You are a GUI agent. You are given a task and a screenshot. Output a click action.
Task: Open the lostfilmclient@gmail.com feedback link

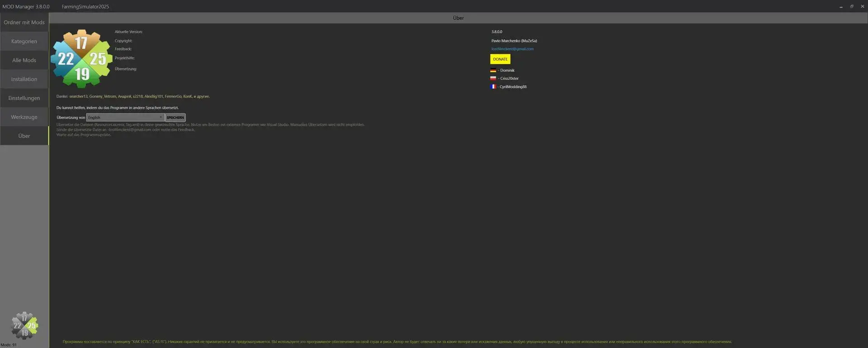point(512,49)
